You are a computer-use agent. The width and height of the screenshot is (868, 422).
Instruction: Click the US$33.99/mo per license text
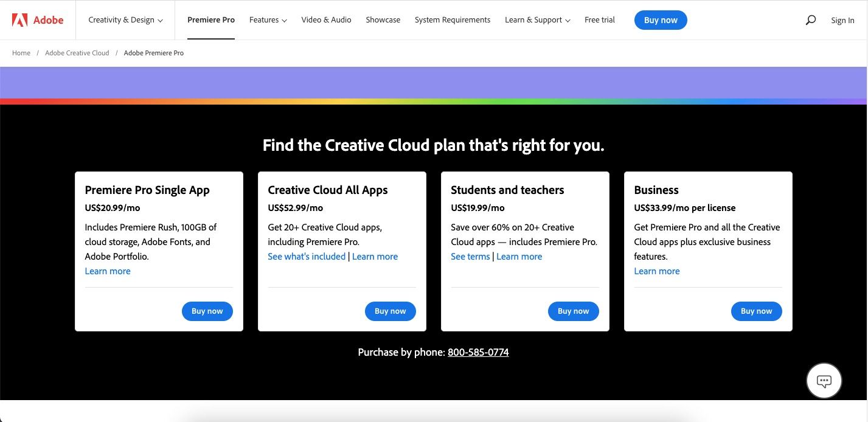(x=685, y=208)
